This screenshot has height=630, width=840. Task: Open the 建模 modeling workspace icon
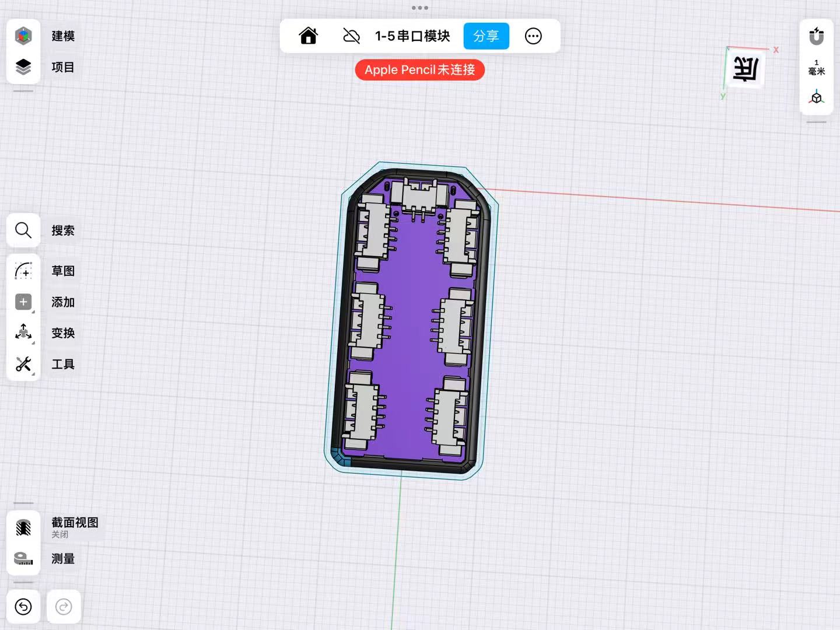point(23,36)
